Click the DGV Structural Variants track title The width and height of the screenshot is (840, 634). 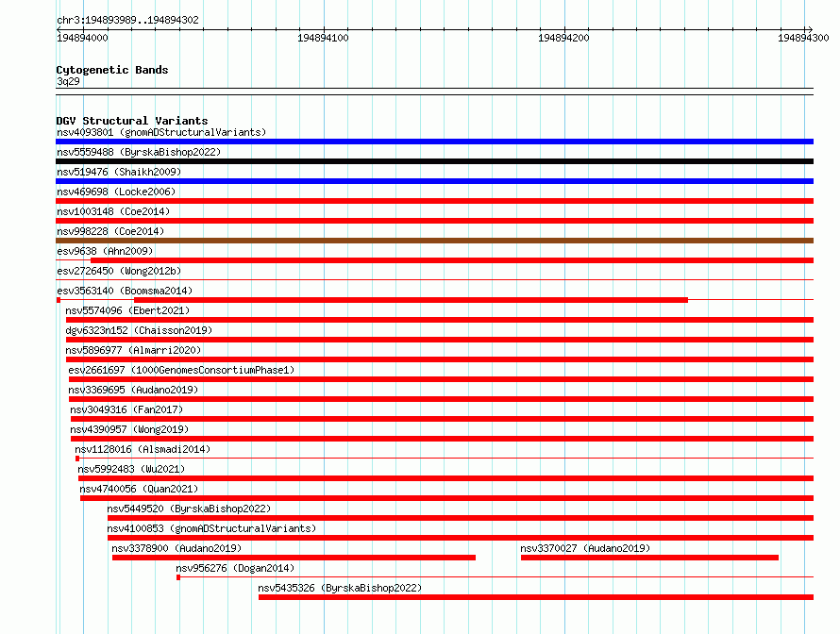pos(132,121)
